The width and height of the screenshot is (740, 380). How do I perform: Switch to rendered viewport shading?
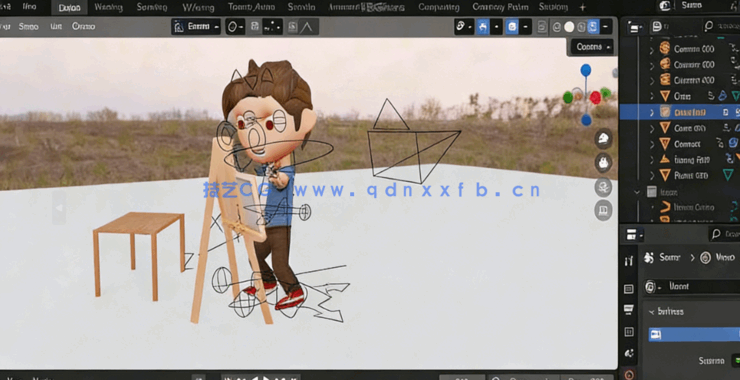point(593,27)
